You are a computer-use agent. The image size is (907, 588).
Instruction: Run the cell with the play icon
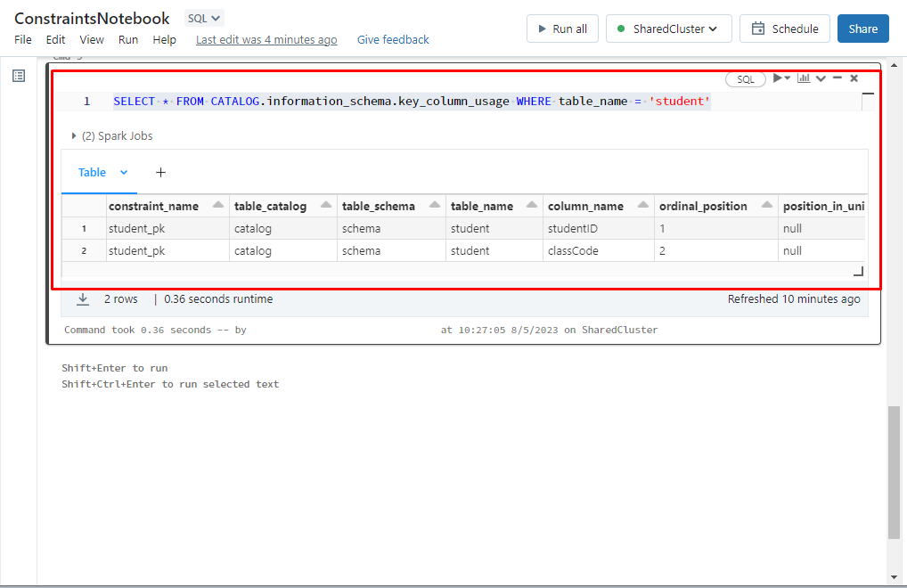[x=779, y=78]
